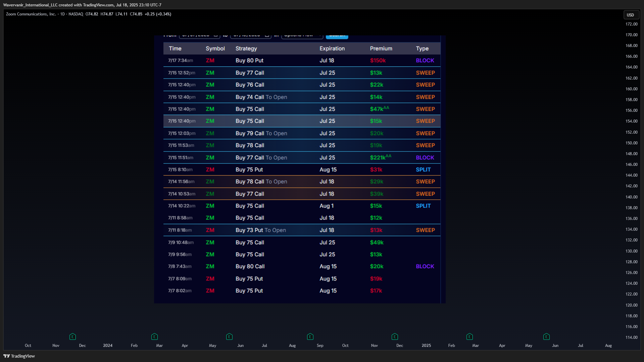Open the USD currency selector
Image resolution: width=644 pixels, height=362 pixels.
coord(631,15)
